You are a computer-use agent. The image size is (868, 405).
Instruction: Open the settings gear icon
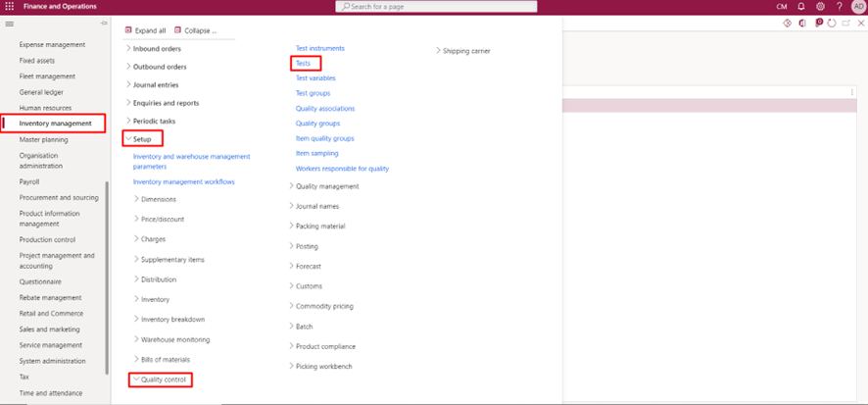(820, 6)
